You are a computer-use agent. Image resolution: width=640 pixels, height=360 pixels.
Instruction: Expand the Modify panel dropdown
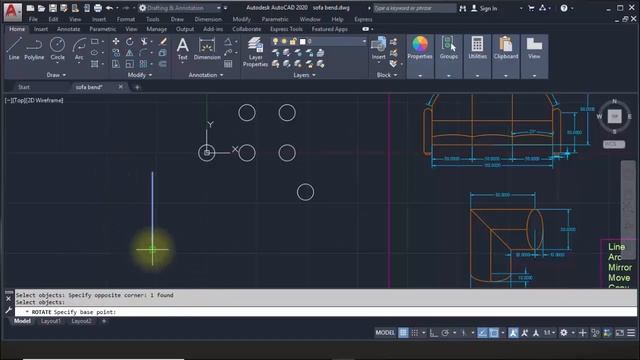140,75
